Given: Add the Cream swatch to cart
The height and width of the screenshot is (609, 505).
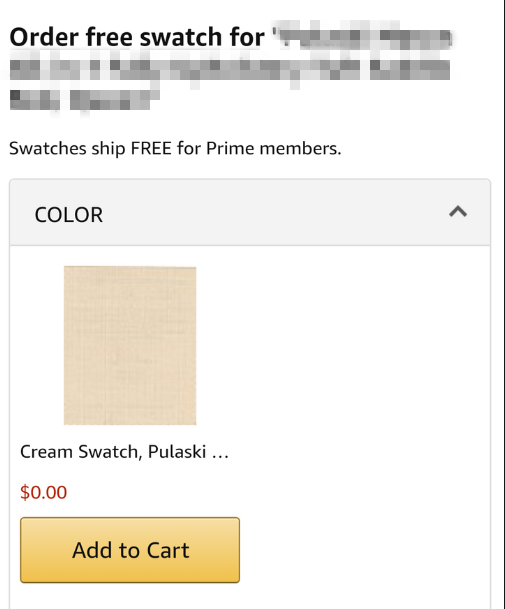Looking at the screenshot, I should tap(130, 550).
